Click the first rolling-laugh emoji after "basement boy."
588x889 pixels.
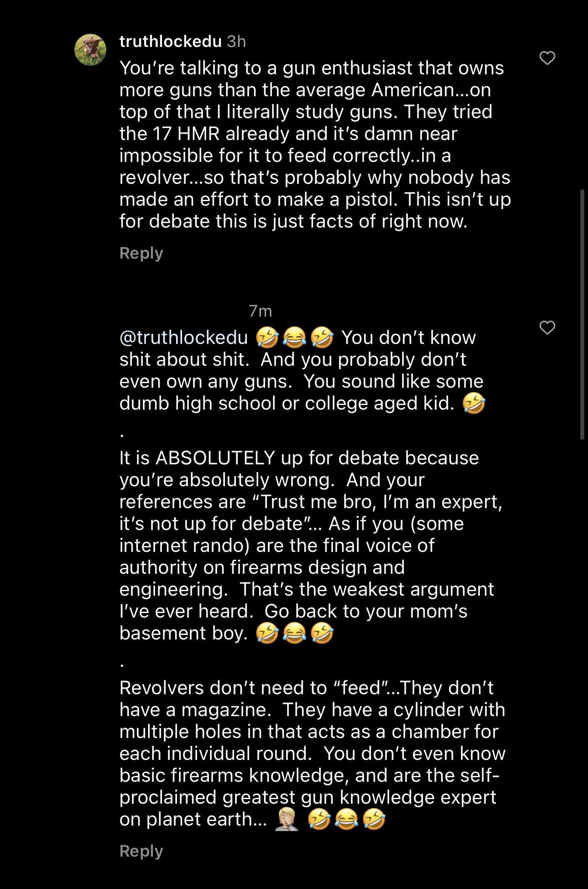point(267,634)
